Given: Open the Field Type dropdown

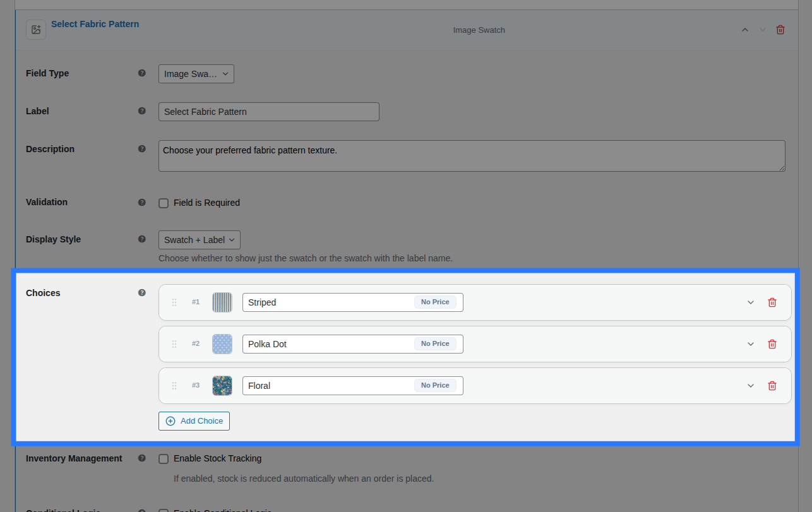Looking at the screenshot, I should [196, 74].
